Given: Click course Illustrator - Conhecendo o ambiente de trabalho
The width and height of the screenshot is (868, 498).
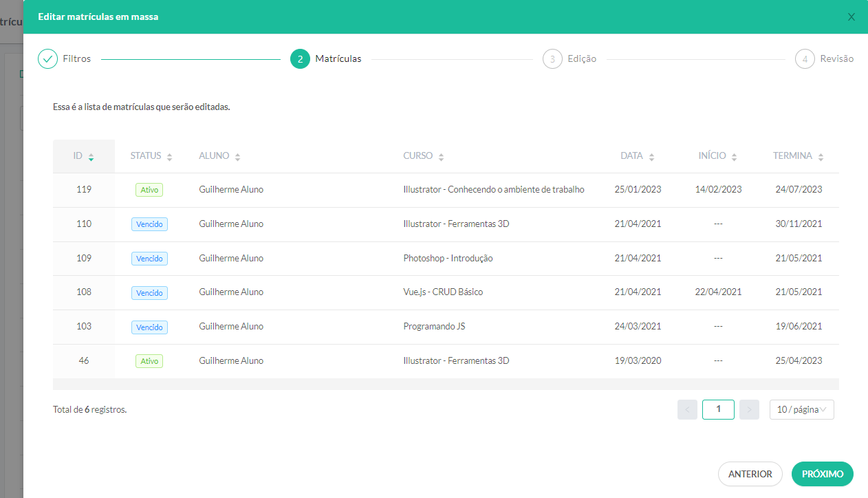Looking at the screenshot, I should (494, 190).
